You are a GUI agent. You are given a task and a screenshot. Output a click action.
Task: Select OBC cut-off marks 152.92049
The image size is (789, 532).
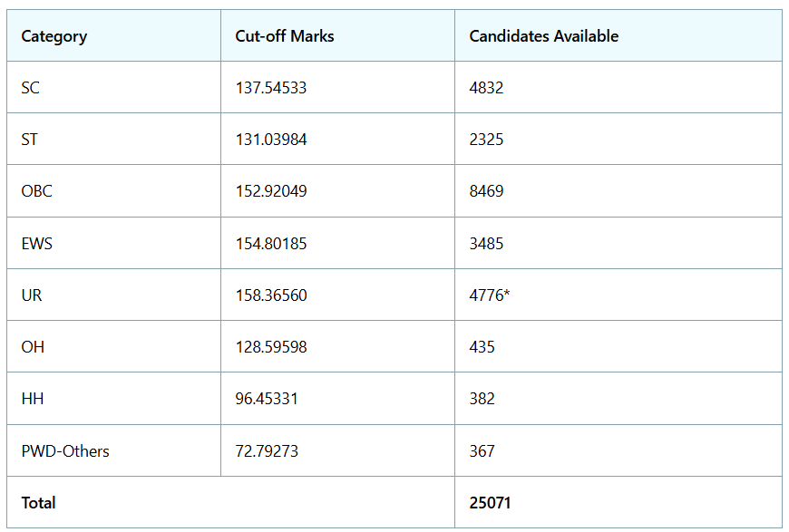click(x=271, y=191)
